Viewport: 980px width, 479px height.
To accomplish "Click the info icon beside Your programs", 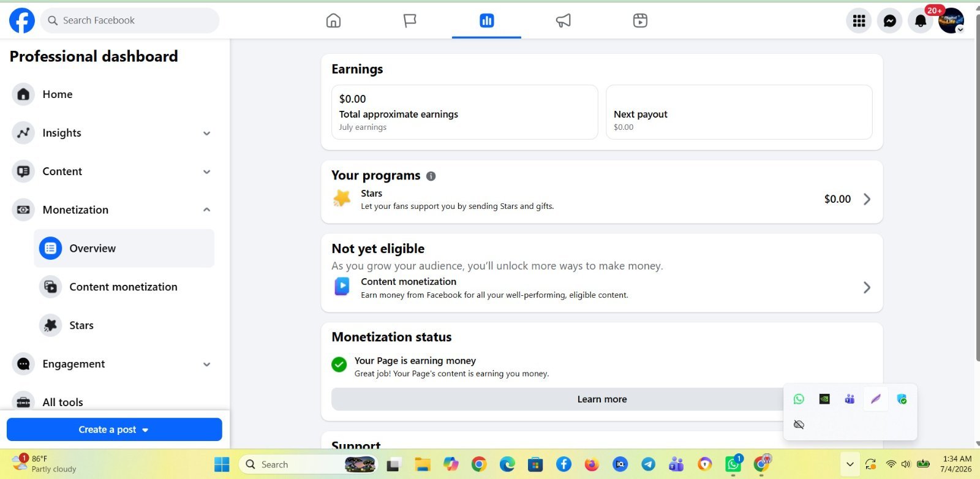I will pyautogui.click(x=431, y=176).
